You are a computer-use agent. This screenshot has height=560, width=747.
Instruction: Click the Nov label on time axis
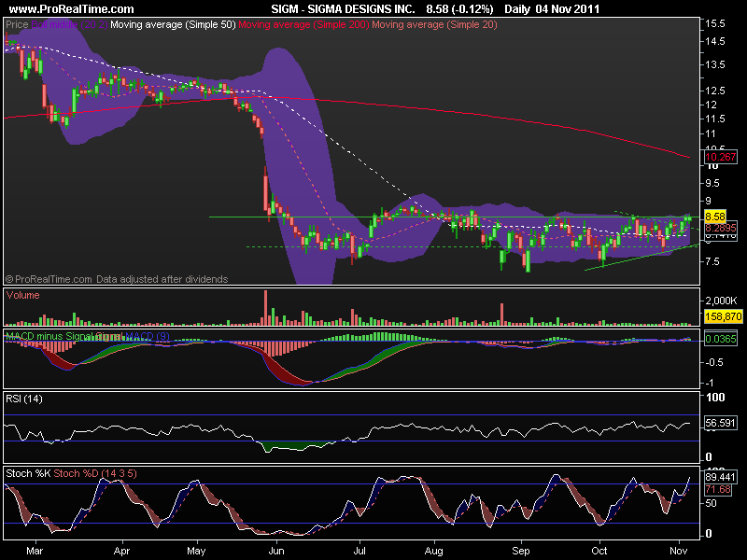coord(679,552)
